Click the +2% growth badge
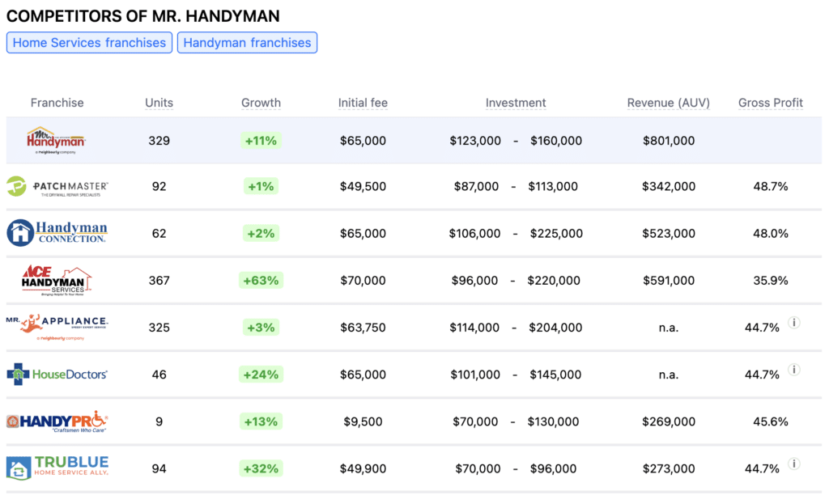Viewport: 829px width, 504px height. coord(261,234)
